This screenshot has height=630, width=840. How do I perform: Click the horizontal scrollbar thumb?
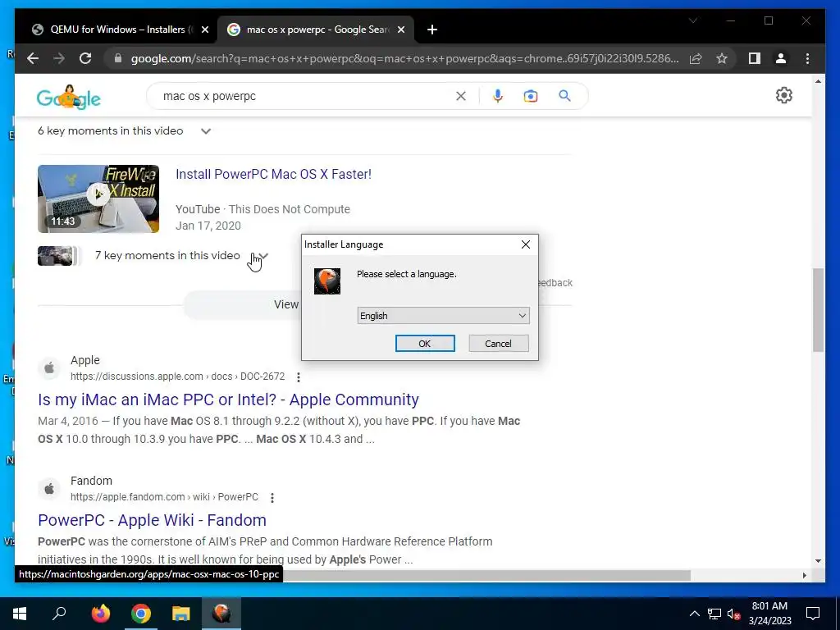click(x=486, y=575)
